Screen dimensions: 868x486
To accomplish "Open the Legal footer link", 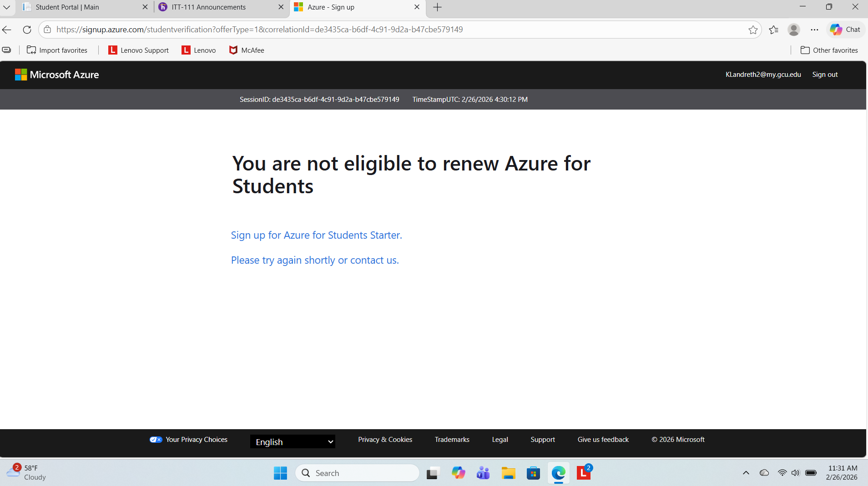I will pos(500,440).
